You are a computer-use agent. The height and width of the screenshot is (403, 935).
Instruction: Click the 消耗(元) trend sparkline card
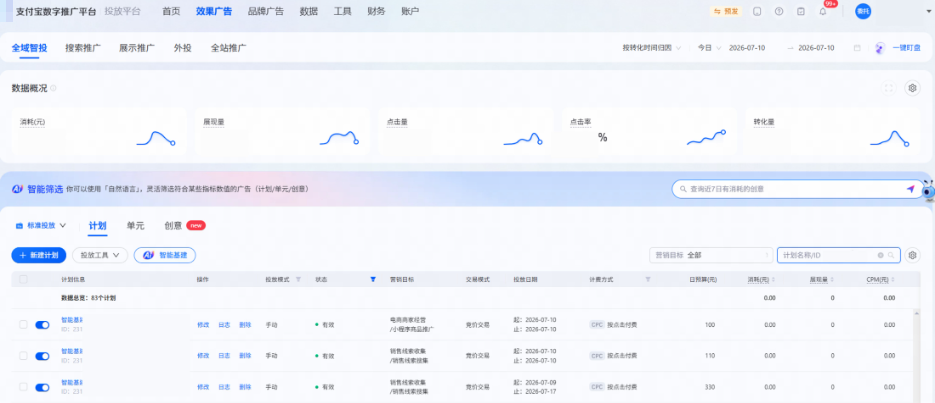[x=156, y=138]
